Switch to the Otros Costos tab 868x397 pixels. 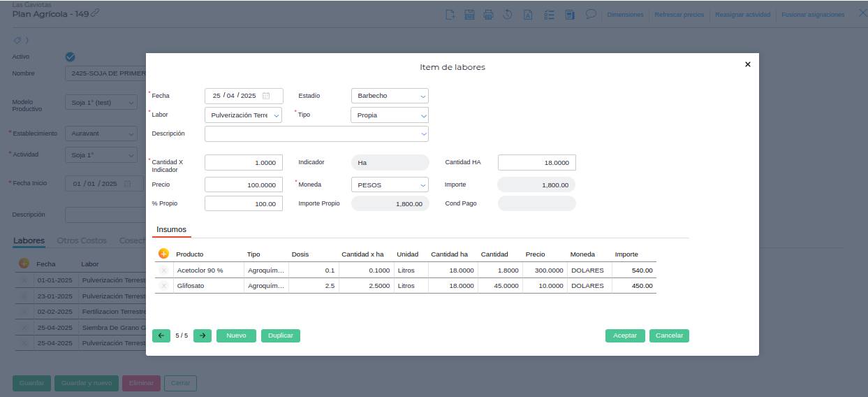[x=82, y=240]
